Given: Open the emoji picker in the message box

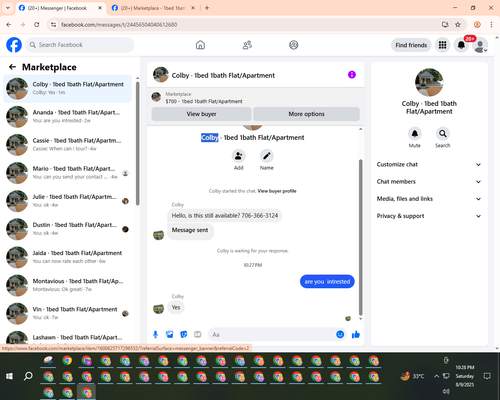Looking at the screenshot, I should pos(340,334).
